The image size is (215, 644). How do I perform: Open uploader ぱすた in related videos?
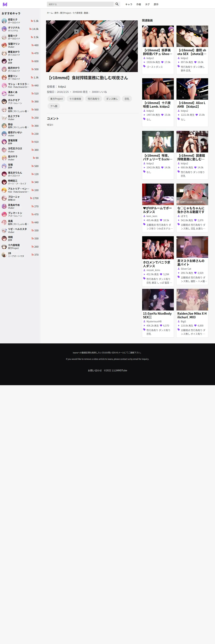pos(184,216)
